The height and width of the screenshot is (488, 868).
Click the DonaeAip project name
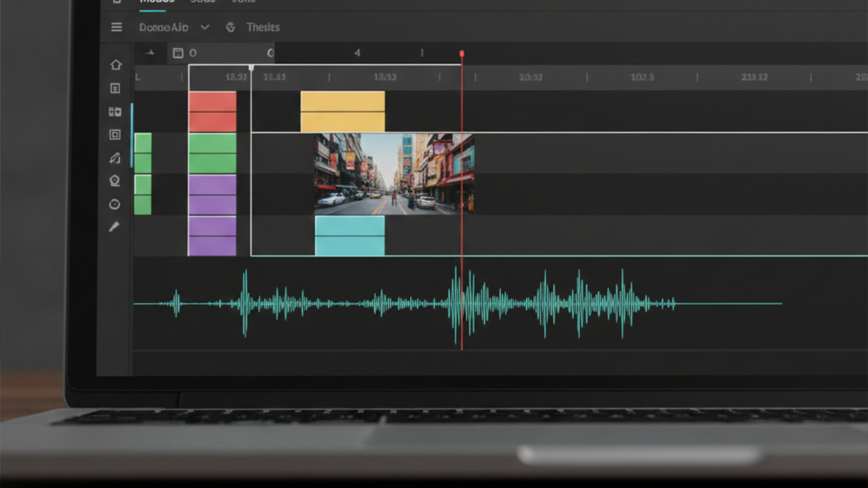(163, 28)
